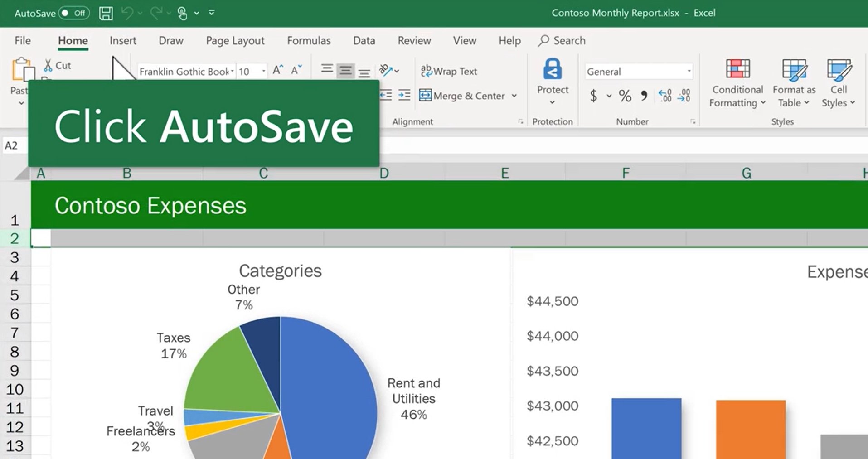Open the Help tab
Screen dimensions: 868x459
pos(509,41)
